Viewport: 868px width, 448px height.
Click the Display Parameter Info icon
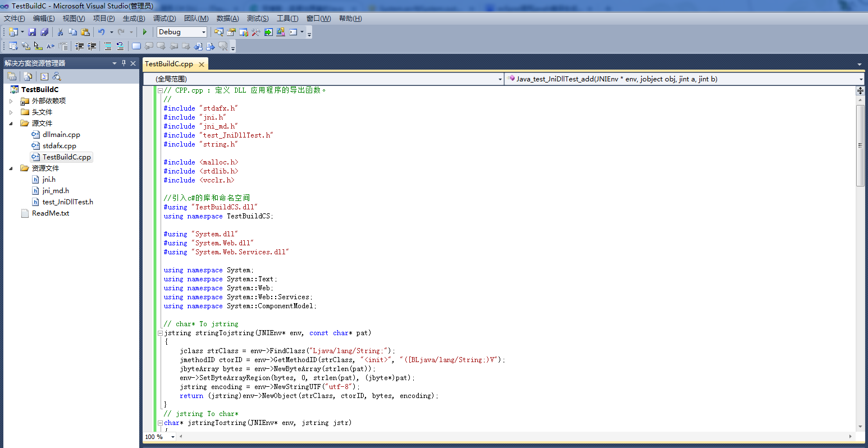point(26,46)
